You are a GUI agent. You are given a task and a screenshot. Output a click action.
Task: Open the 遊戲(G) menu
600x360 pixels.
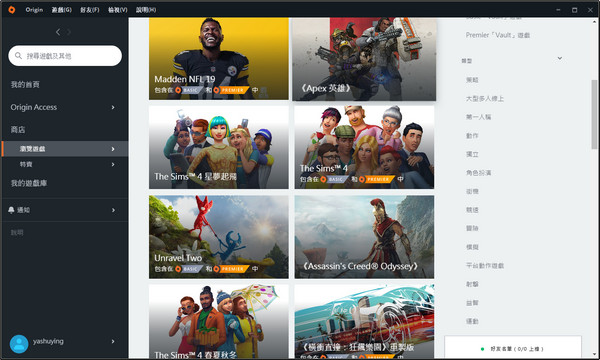pyautogui.click(x=62, y=10)
